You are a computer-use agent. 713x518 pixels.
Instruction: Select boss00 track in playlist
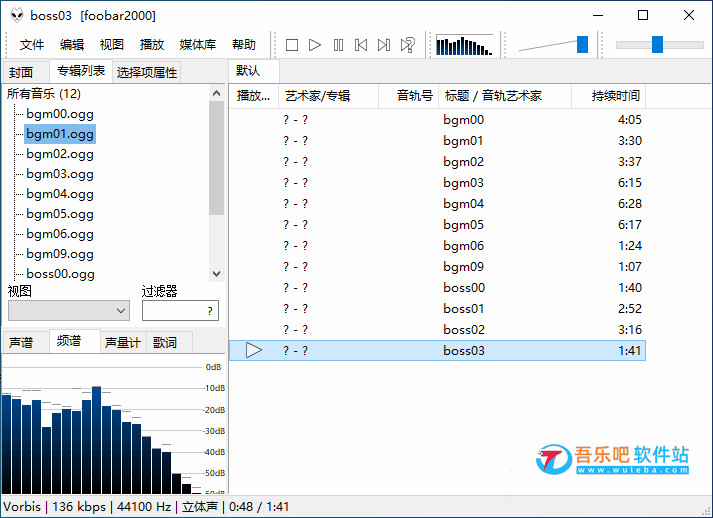point(437,287)
